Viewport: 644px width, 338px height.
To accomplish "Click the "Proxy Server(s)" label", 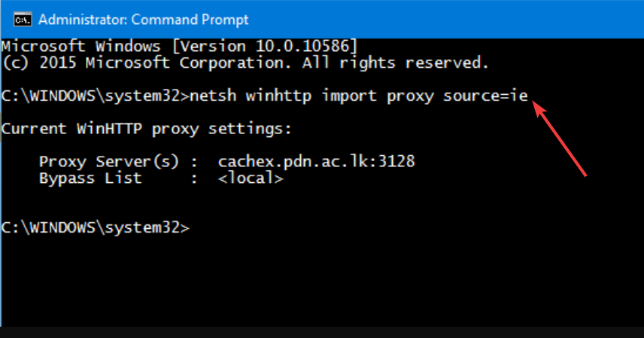I will (109, 162).
